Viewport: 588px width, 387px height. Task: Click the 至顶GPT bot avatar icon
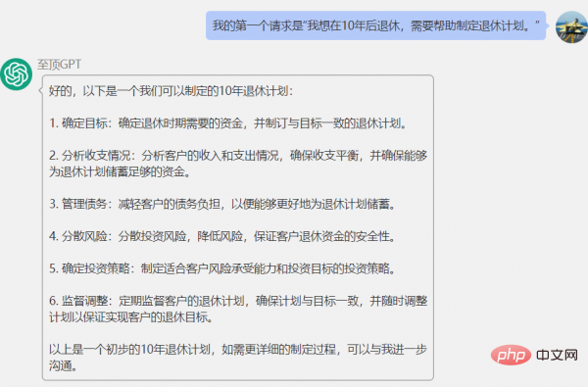(16, 73)
